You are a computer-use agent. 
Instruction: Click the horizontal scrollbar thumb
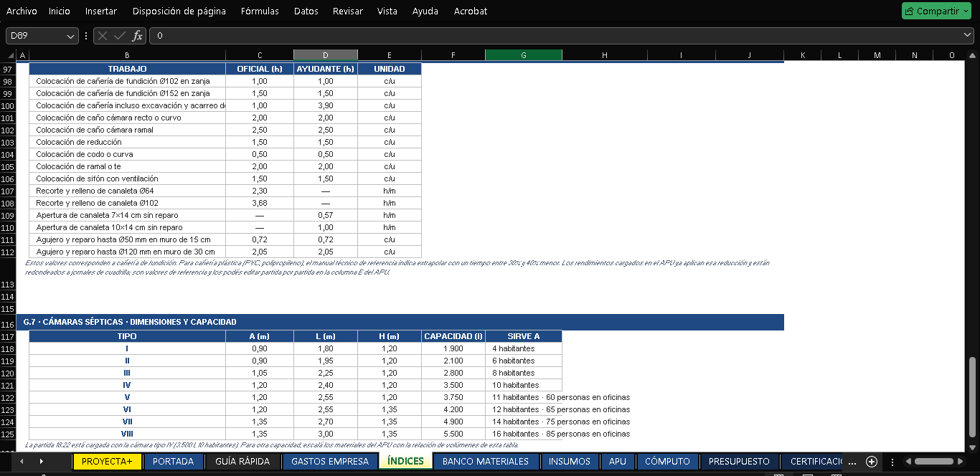pos(934,462)
